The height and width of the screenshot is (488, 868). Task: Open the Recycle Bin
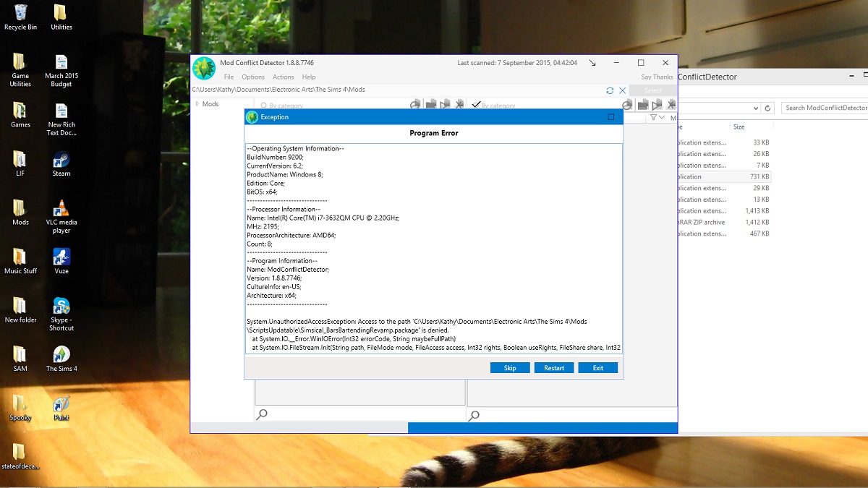coord(20,16)
